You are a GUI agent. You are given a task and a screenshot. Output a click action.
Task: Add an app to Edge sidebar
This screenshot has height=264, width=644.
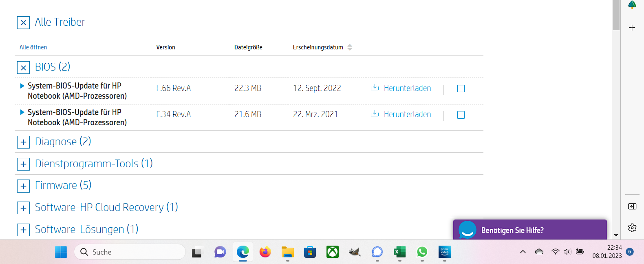pyautogui.click(x=632, y=28)
